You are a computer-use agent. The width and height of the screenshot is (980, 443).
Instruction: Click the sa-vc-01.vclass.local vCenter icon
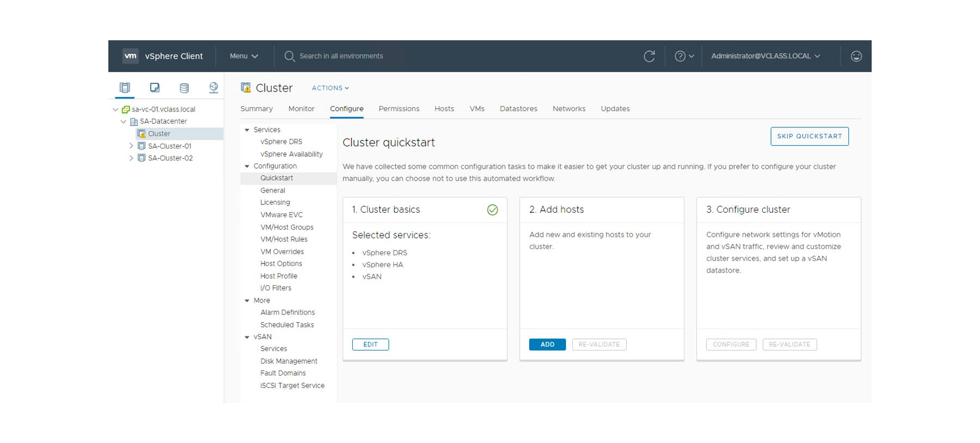click(126, 109)
